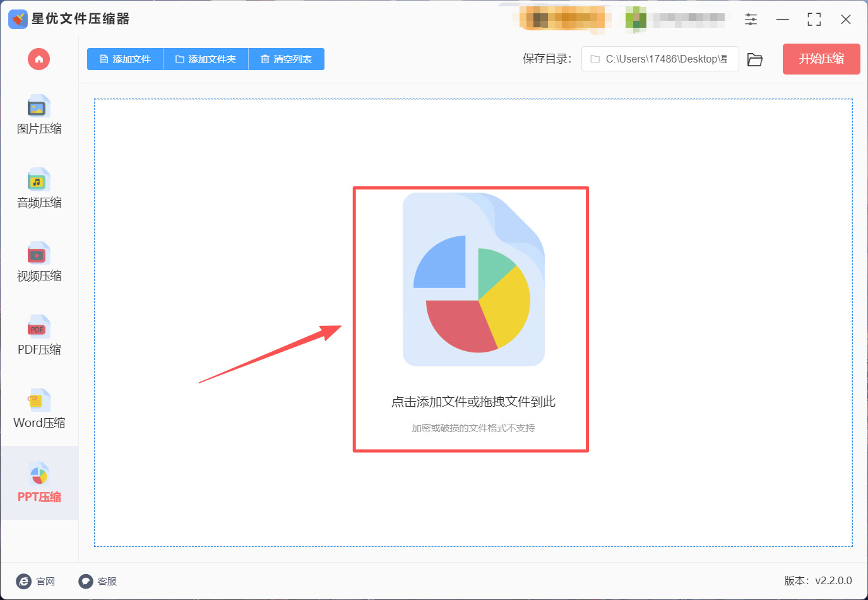Screen dimensions: 868x600
Task: Open the 官网 official website link
Action: coord(36,581)
